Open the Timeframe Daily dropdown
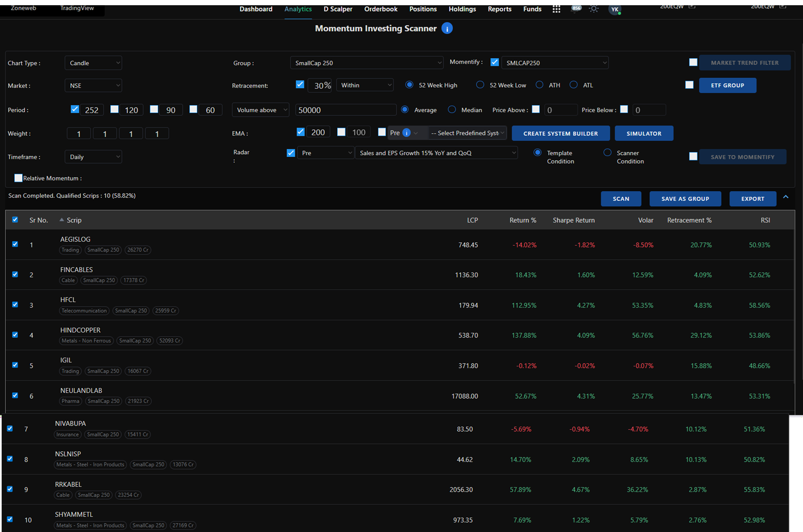 93,157
